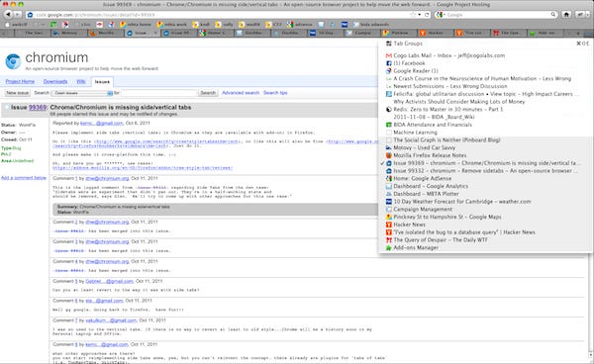Open 10 Day Weather Forecast for Cambridge entry

(x=485, y=202)
